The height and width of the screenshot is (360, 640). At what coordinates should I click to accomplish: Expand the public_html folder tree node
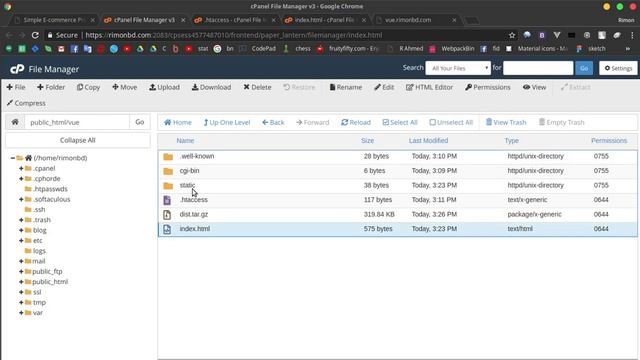(21, 282)
